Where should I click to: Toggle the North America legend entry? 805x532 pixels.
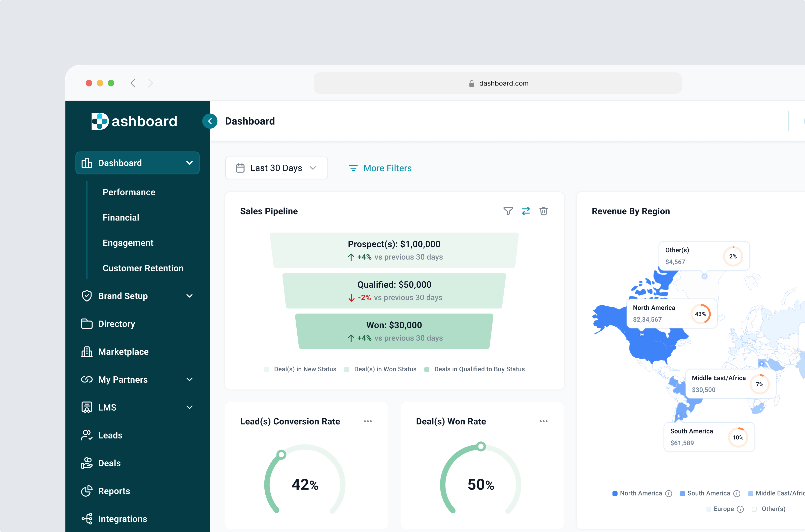click(x=641, y=493)
